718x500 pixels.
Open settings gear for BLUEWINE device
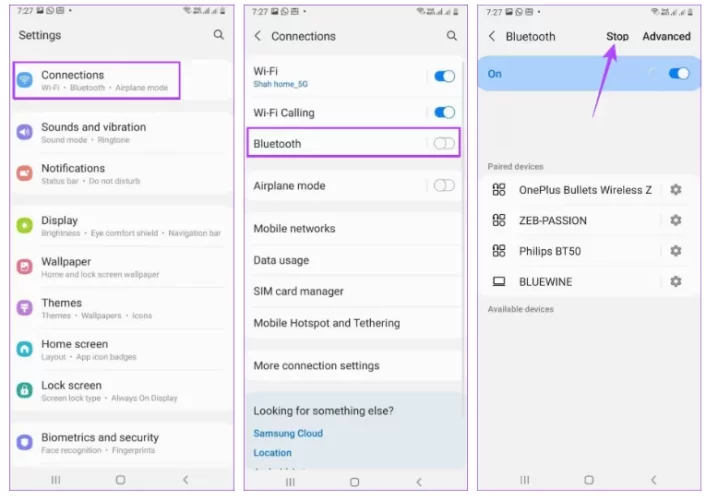click(676, 282)
